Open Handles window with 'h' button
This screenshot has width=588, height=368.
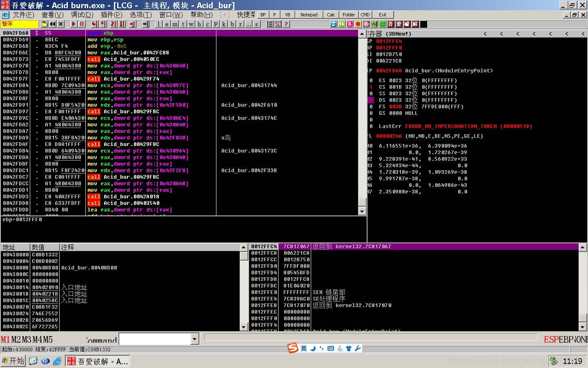(x=199, y=24)
